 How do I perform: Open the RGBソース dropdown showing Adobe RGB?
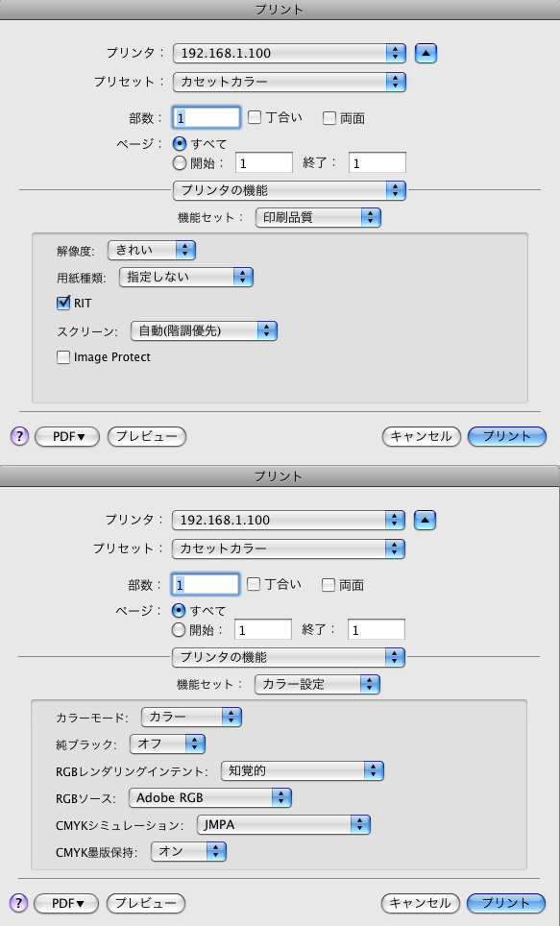(x=210, y=798)
